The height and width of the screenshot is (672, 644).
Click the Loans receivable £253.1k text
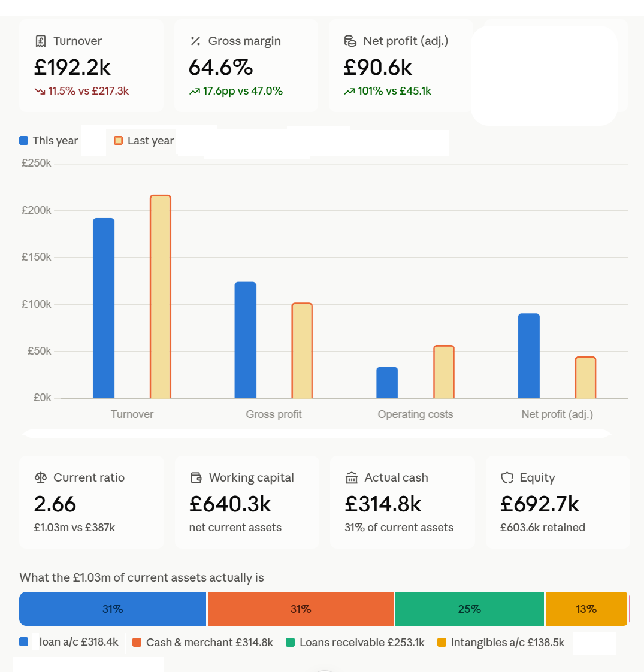362,643
